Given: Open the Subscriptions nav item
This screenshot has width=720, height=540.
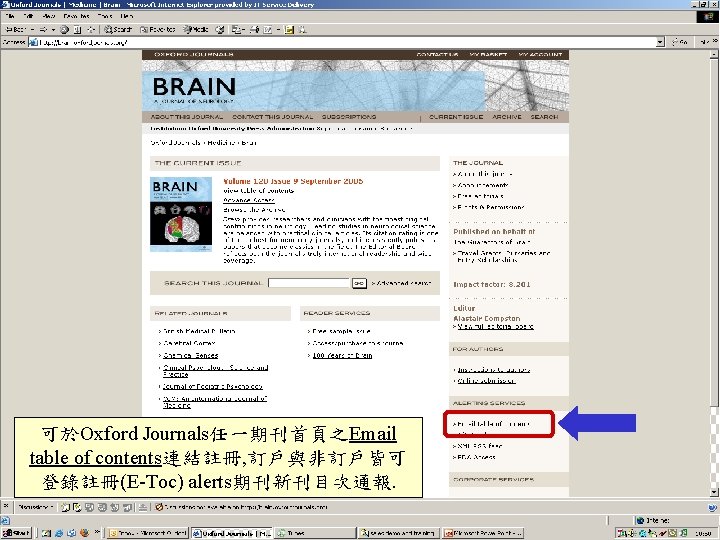Looking at the screenshot, I should pos(349,117).
